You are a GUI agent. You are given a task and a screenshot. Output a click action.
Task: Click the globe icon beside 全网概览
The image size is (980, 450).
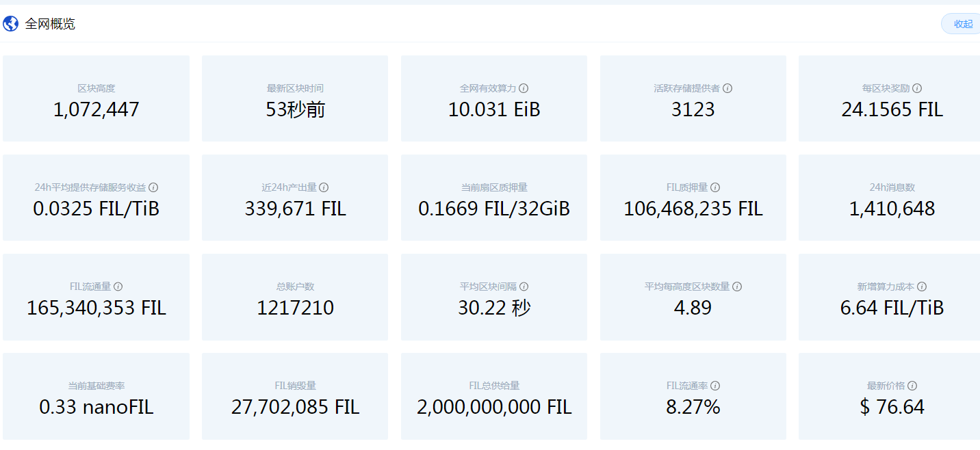point(11,24)
